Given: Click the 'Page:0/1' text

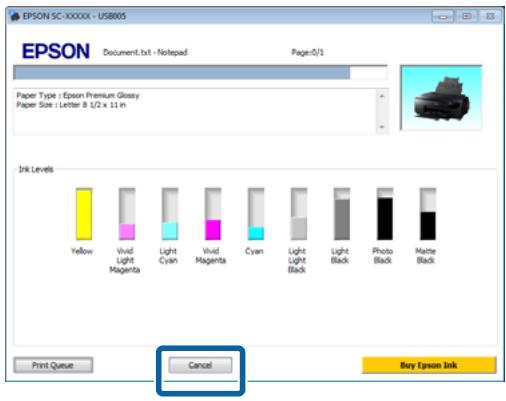Looking at the screenshot, I should coord(308,52).
